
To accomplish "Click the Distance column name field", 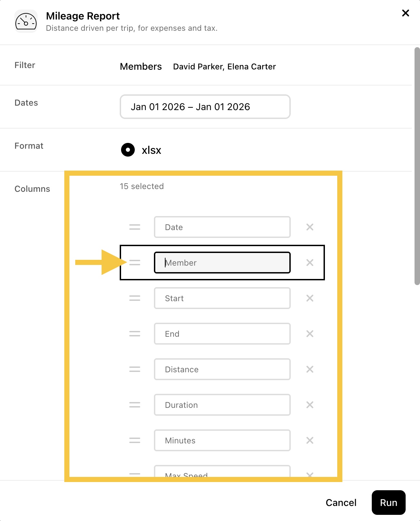I will 222,369.
